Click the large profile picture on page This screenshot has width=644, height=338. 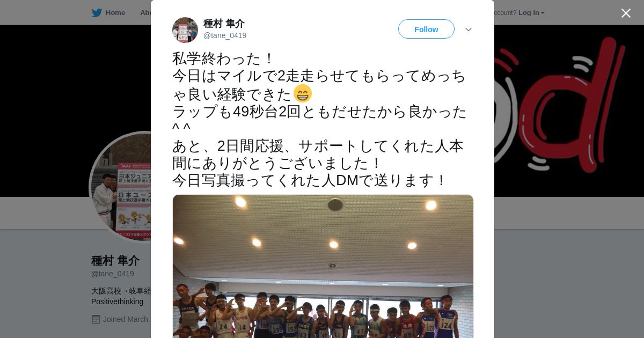click(120, 187)
